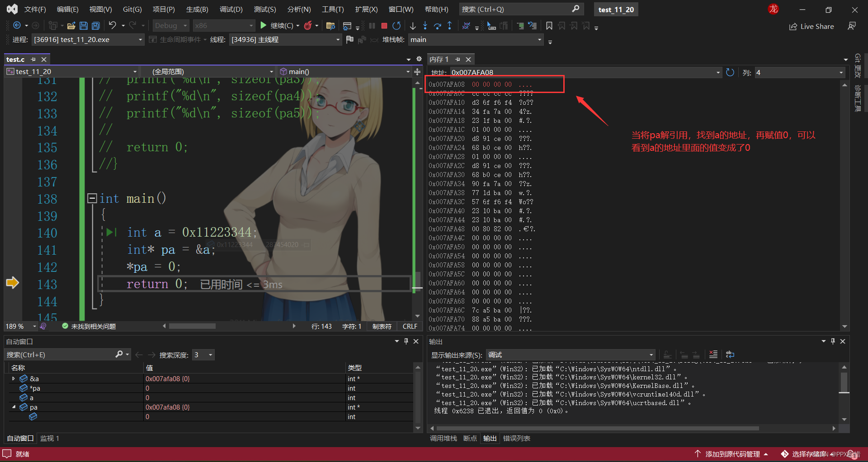The height and width of the screenshot is (462, 868).
Task: Open Live Share
Action: tap(811, 27)
